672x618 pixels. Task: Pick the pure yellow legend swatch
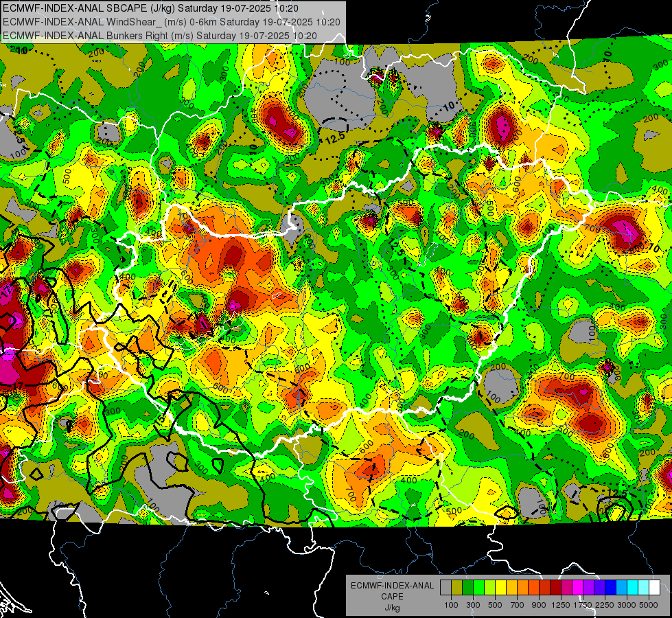[x=500, y=588]
